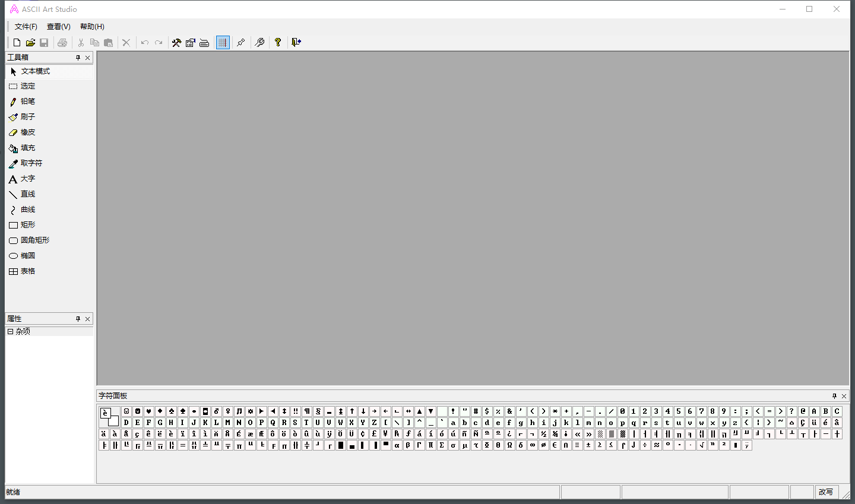Toggle pin on the 属性 panel
This screenshot has height=504, width=855.
point(78,319)
